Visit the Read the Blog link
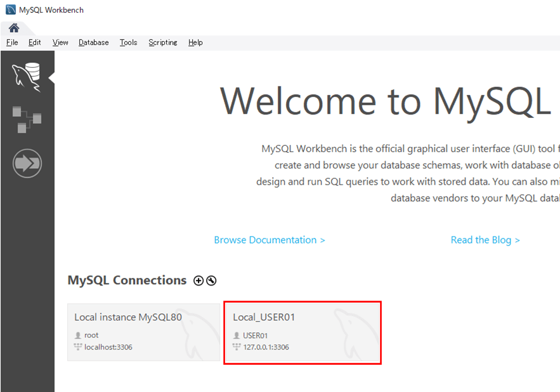 485,240
